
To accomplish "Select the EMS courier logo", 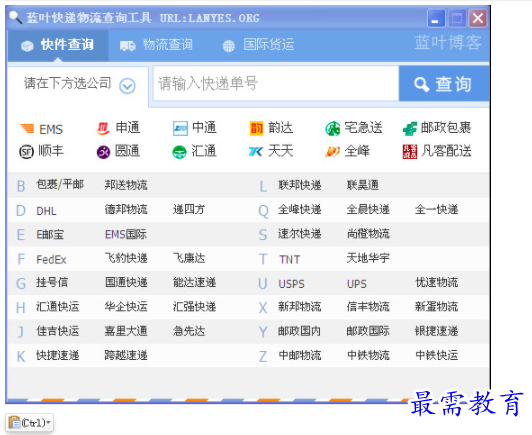I will point(27,129).
